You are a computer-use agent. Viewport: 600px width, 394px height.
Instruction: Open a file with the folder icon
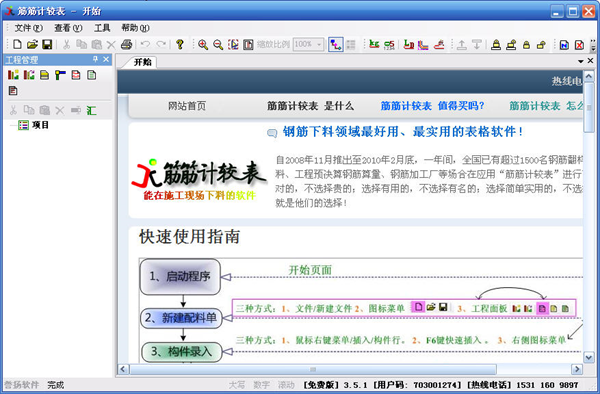click(x=32, y=44)
